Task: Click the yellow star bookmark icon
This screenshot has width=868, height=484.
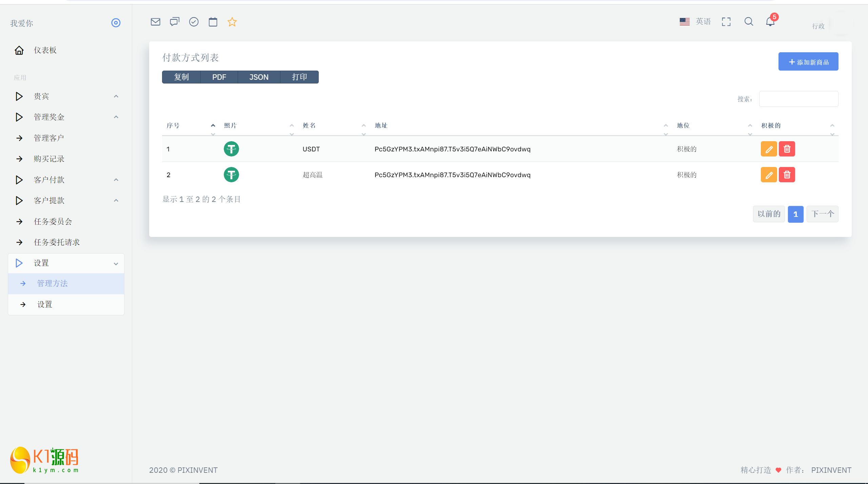Action: (232, 22)
